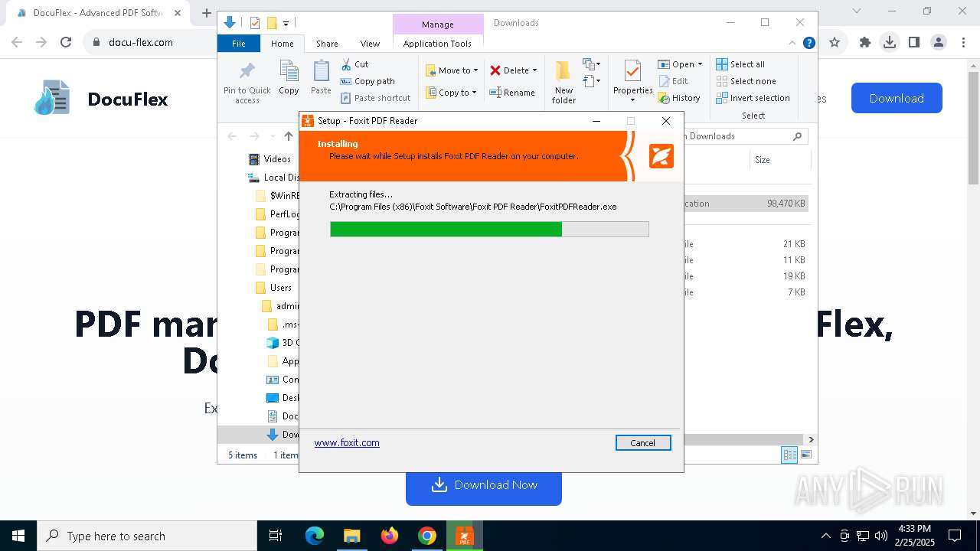Screen dimensions: 980x551
Task: Switch to the Home ribbon tab
Action: coord(283,44)
